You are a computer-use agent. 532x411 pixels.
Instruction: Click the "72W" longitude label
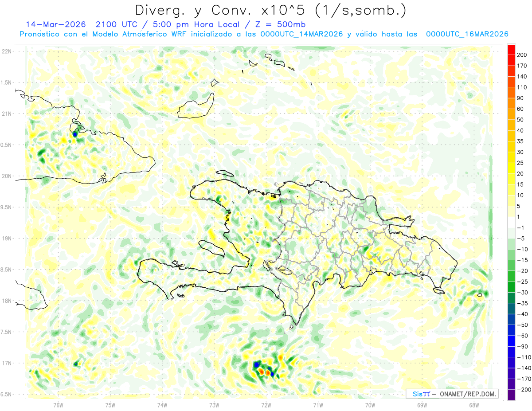click(266, 406)
